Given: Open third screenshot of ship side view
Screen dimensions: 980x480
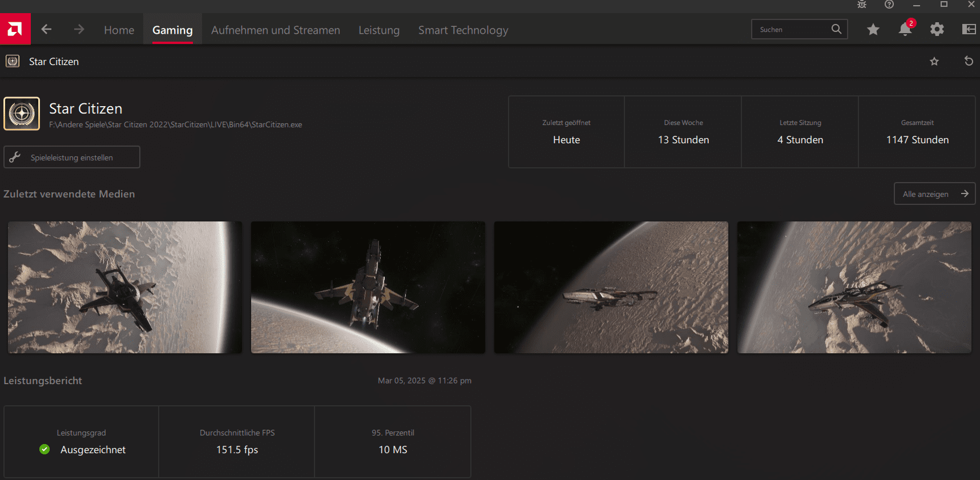Looking at the screenshot, I should click(x=611, y=287).
